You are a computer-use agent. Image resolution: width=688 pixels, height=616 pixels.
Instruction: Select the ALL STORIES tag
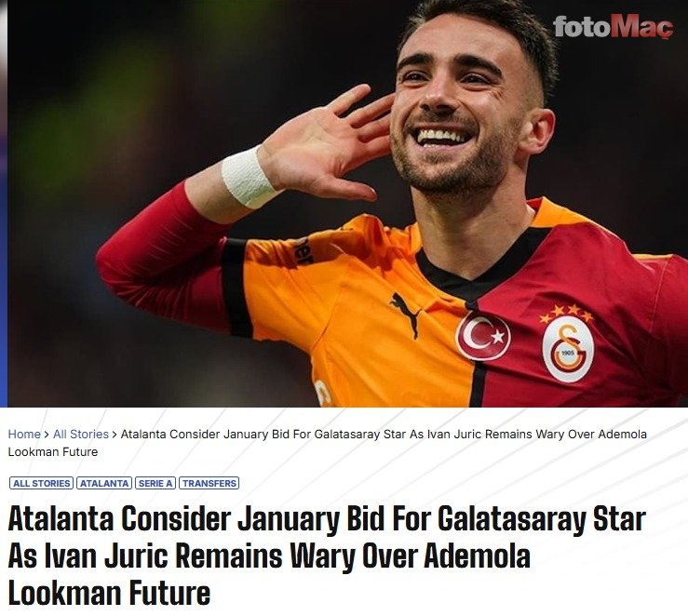pos(41,483)
